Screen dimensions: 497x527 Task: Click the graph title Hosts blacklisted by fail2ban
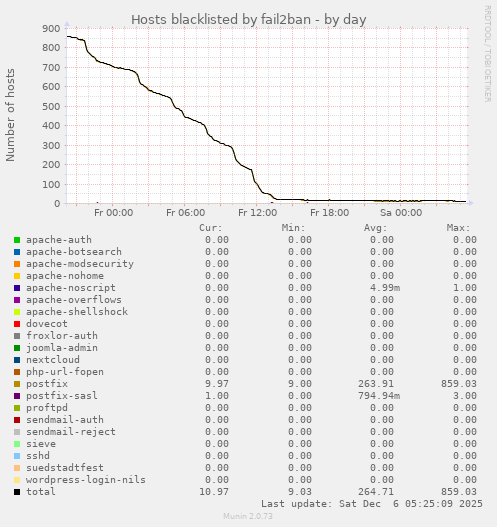tap(248, 20)
